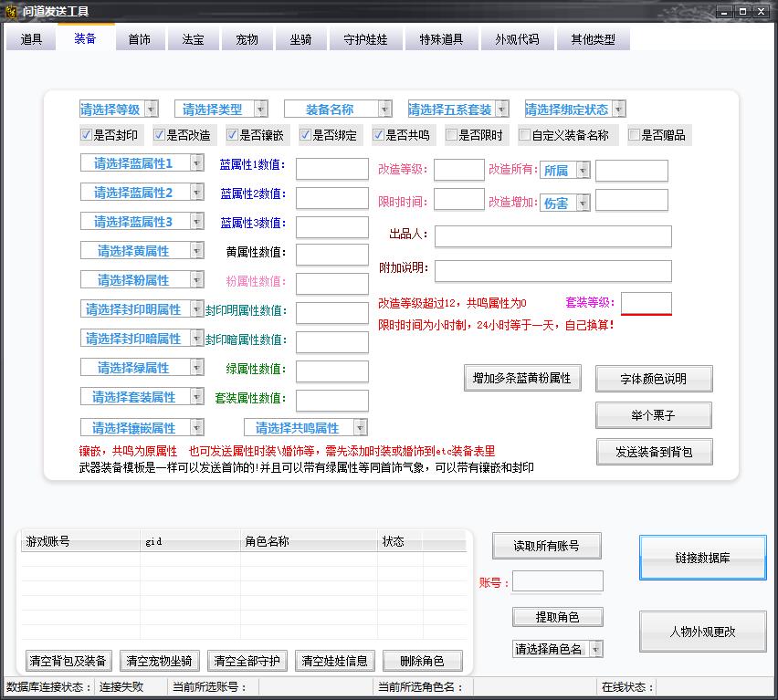This screenshot has width=778, height=700.
Task: Open the 特殊道具 tab
Action: tap(442, 39)
